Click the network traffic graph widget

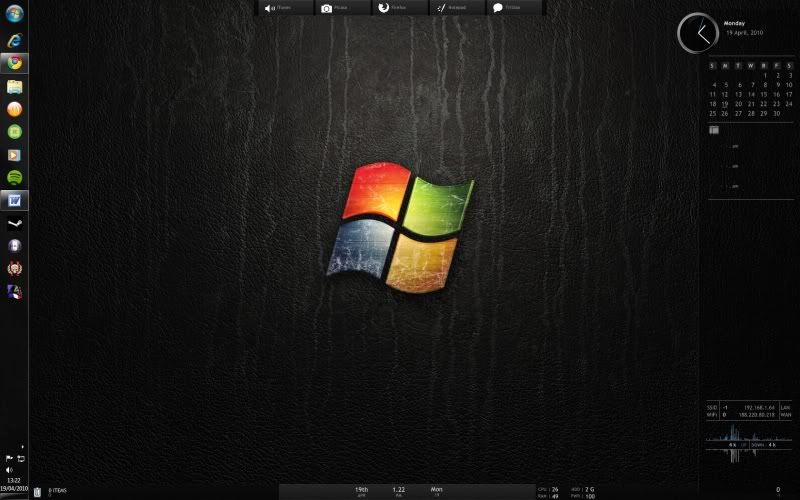748,443
